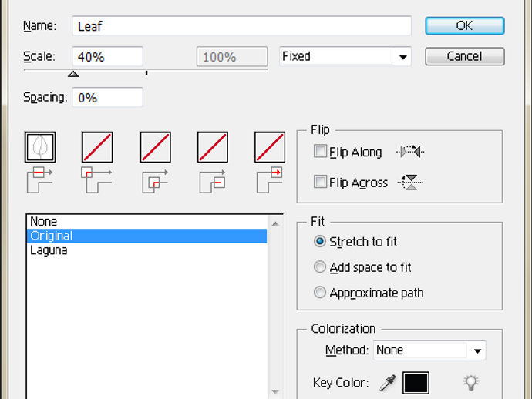Image resolution: width=532 pixels, height=399 pixels.
Task: Select the empty End Tile box
Action: tap(270, 147)
